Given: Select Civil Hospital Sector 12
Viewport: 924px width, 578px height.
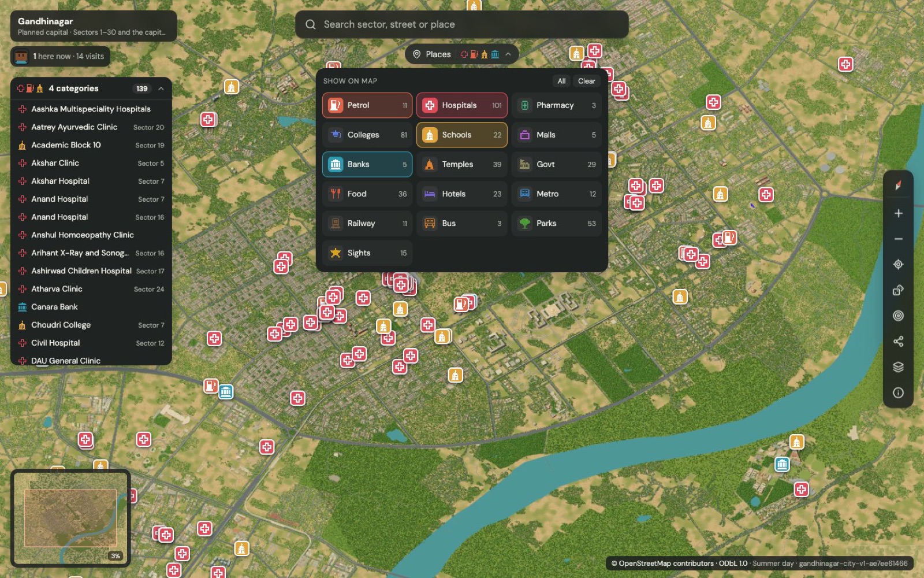Looking at the screenshot, I should point(91,343).
